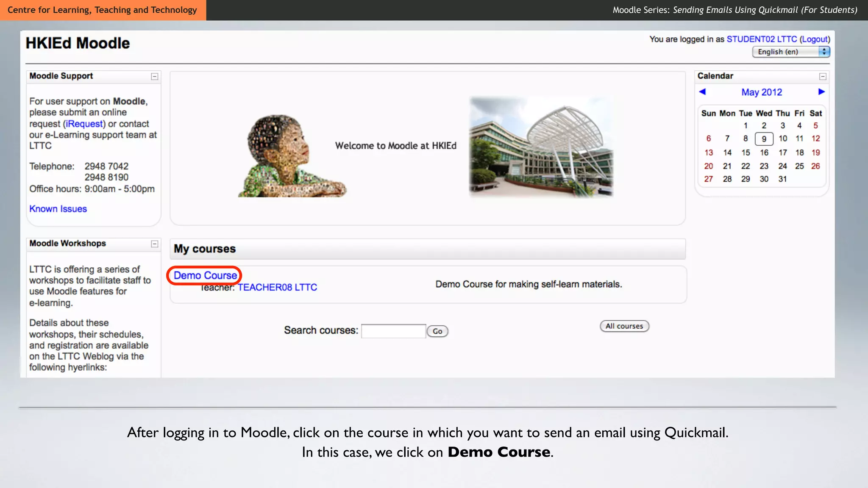Focus the Search courses text field
Screen dimensions: 868x488
coord(393,331)
